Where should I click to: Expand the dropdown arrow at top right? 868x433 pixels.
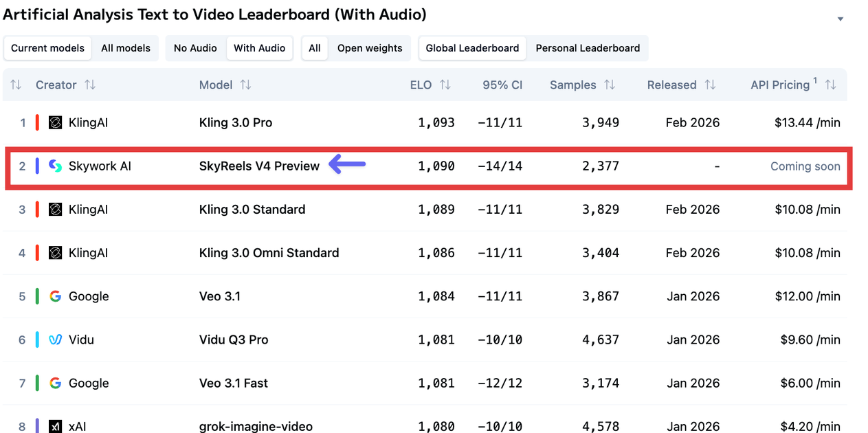[x=840, y=19]
